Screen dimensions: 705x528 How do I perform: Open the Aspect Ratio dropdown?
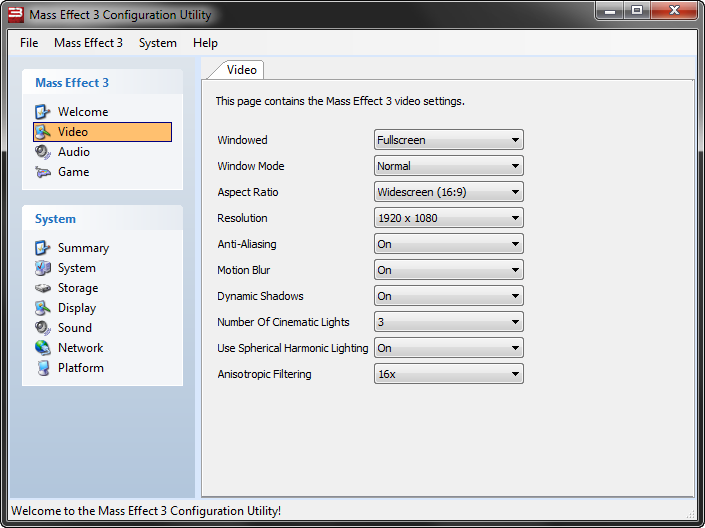tap(449, 192)
